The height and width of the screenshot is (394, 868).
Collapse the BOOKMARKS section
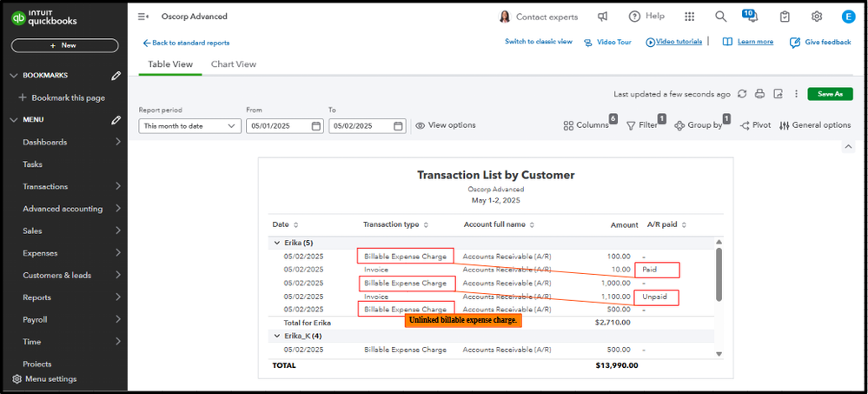click(14, 76)
